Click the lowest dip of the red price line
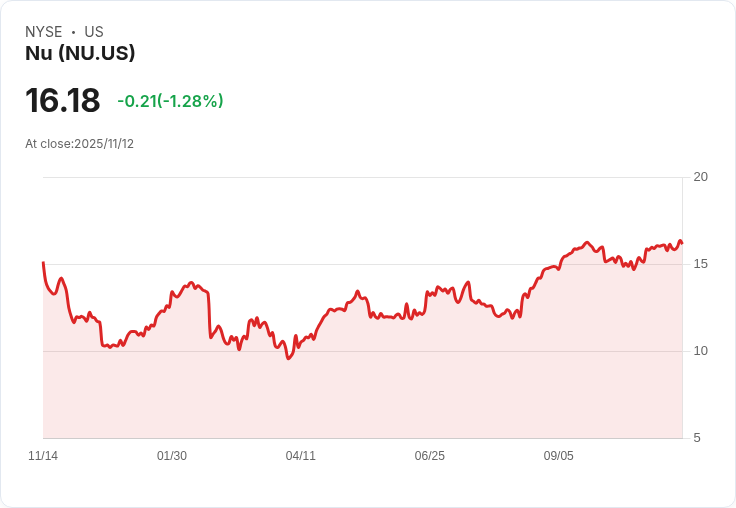 [x=288, y=358]
